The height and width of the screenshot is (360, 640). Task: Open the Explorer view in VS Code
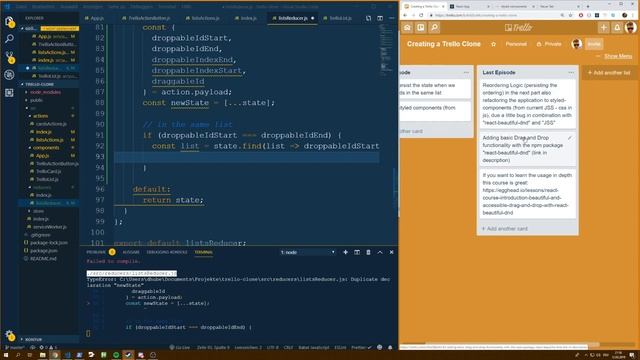tap(9, 22)
